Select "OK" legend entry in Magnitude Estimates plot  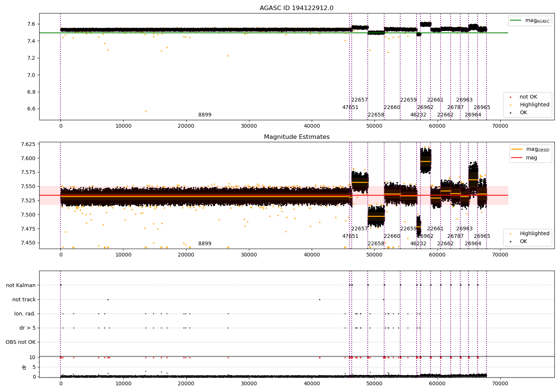coord(523,242)
